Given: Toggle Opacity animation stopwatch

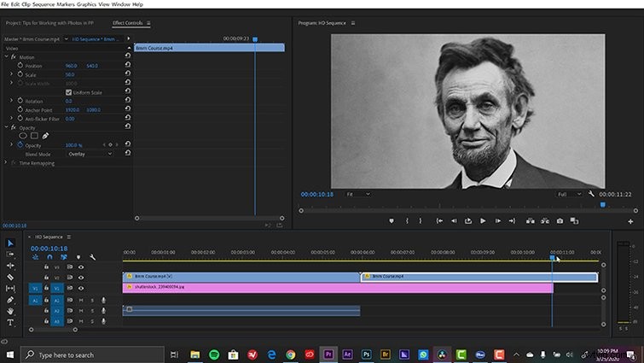Looking at the screenshot, I should (20, 144).
